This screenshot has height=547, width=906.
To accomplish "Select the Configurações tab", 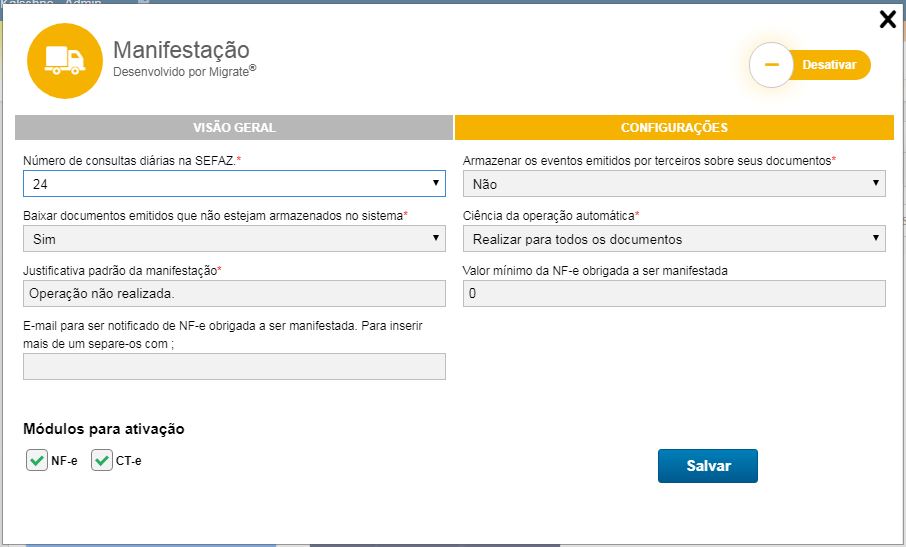I will 673,128.
